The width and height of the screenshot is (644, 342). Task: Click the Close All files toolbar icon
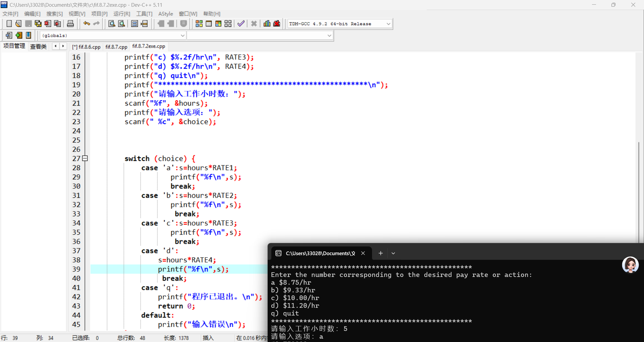(x=58, y=23)
